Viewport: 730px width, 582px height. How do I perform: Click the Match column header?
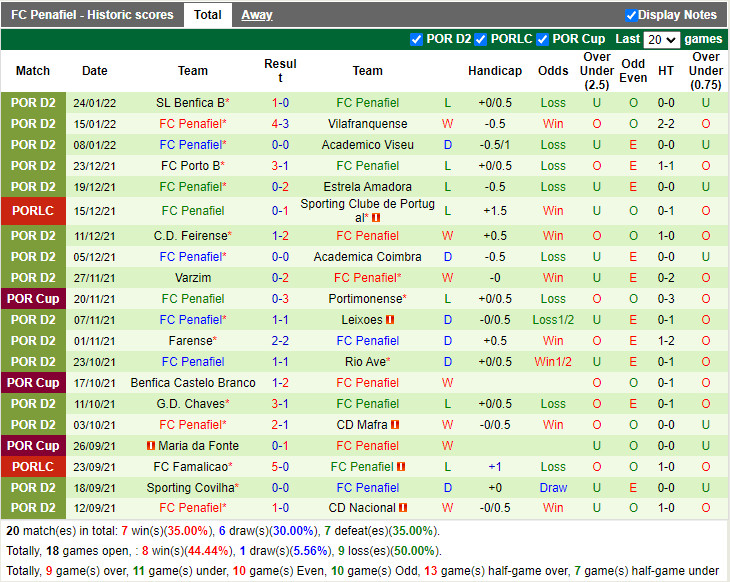pos(33,71)
